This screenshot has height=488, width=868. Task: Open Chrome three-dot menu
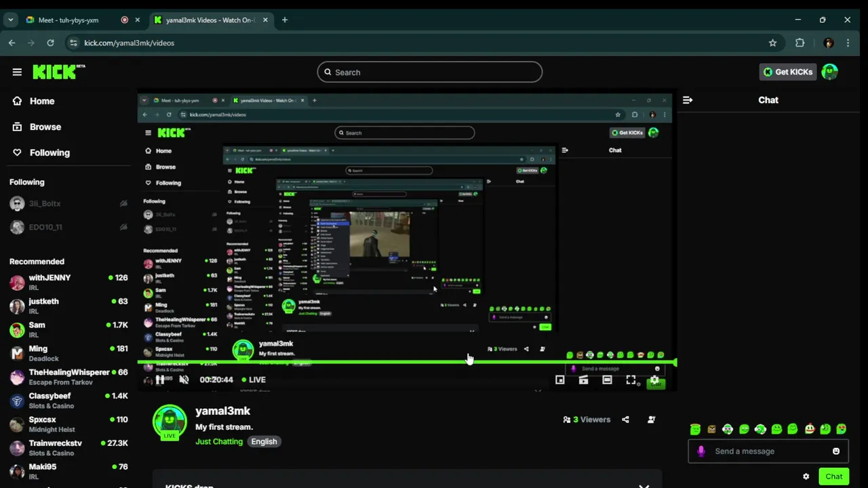point(848,43)
